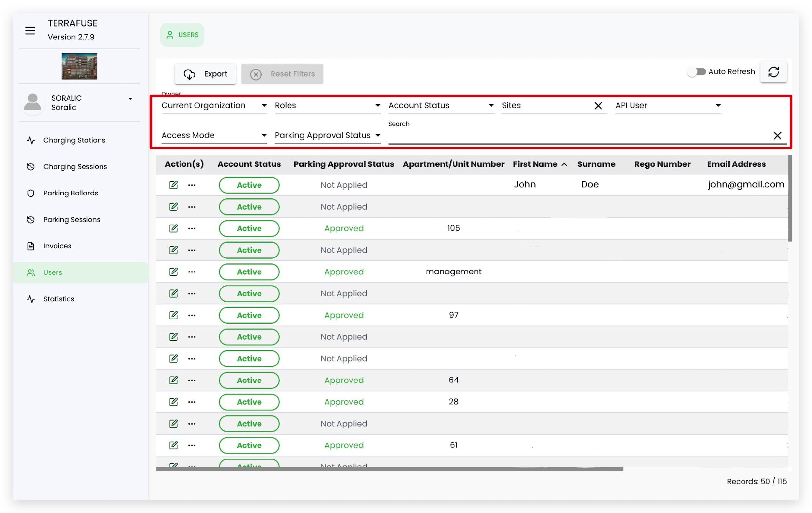Toggle the Auto Refresh switch

pyautogui.click(x=697, y=71)
